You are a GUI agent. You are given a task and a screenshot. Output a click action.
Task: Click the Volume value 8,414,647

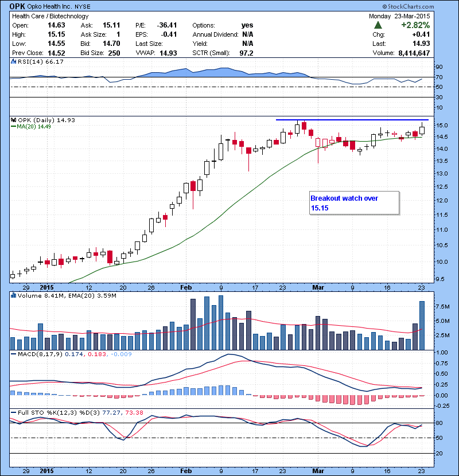[x=414, y=53]
